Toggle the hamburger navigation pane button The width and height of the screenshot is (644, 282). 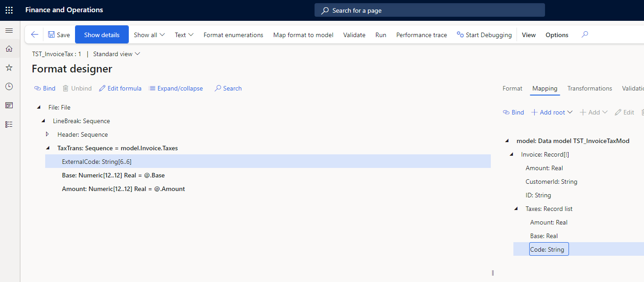click(9, 30)
